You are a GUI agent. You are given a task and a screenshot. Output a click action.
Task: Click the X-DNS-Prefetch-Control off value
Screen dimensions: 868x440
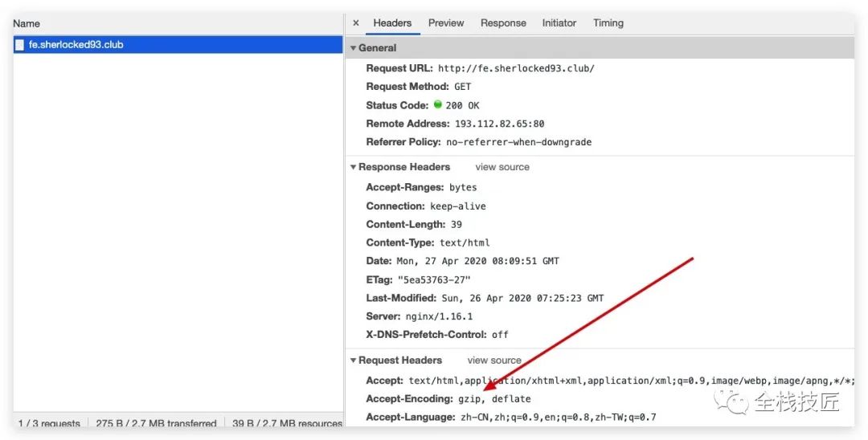[500, 335]
